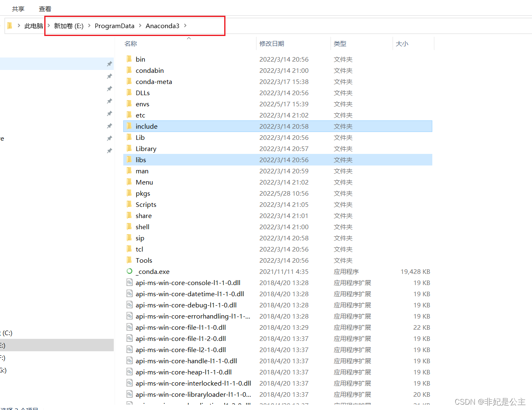Image resolution: width=532 pixels, height=410 pixels.
Task: Select the pkgs folder icon
Action: point(129,193)
